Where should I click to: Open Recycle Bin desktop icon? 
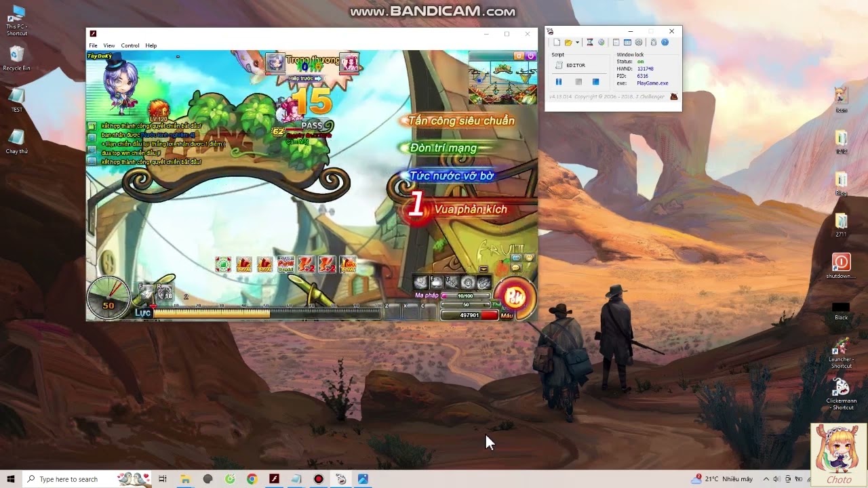(17, 58)
